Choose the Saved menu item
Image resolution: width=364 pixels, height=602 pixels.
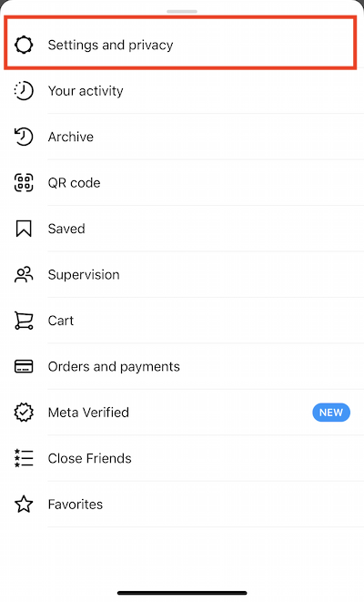point(182,229)
